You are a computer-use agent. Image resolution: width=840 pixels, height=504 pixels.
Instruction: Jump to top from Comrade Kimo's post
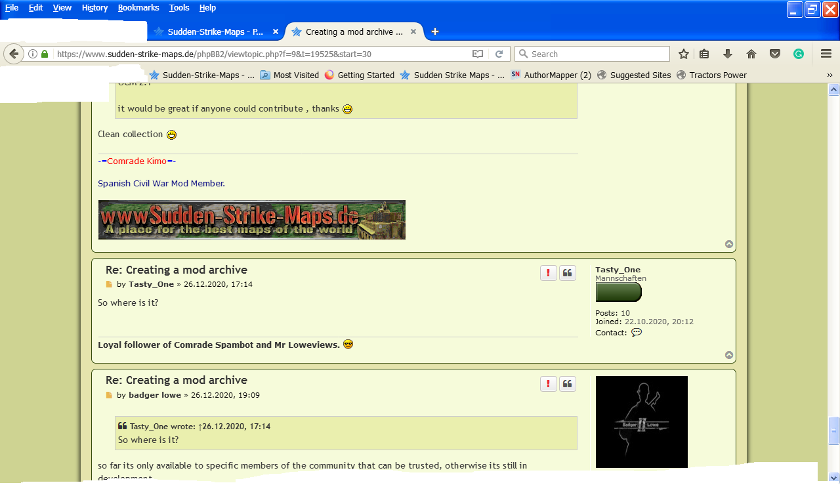point(729,244)
